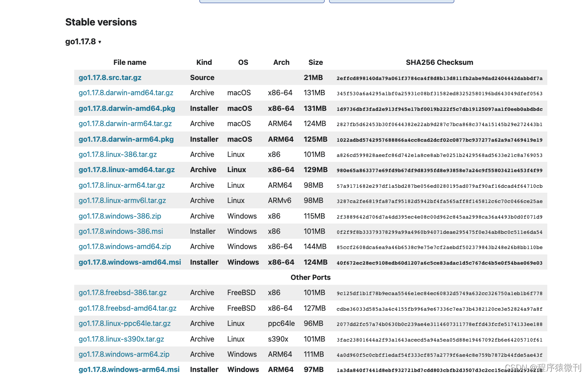Download go1.17.8.windows-amd64.msi Windows installer
Screen dimensions: 588x376
(x=130, y=262)
